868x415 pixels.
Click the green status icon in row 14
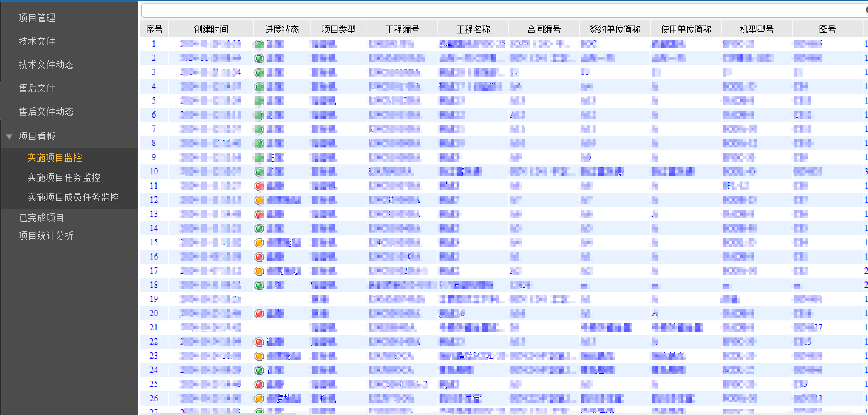point(259,229)
